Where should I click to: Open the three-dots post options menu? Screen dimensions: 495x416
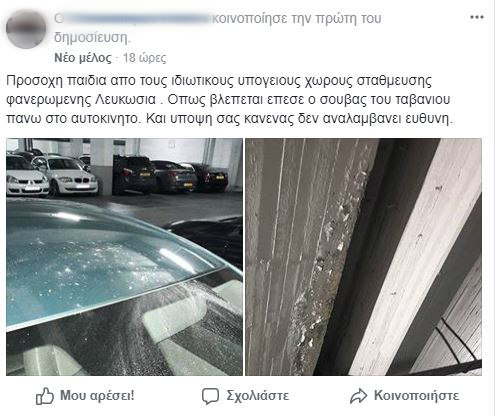click(477, 17)
